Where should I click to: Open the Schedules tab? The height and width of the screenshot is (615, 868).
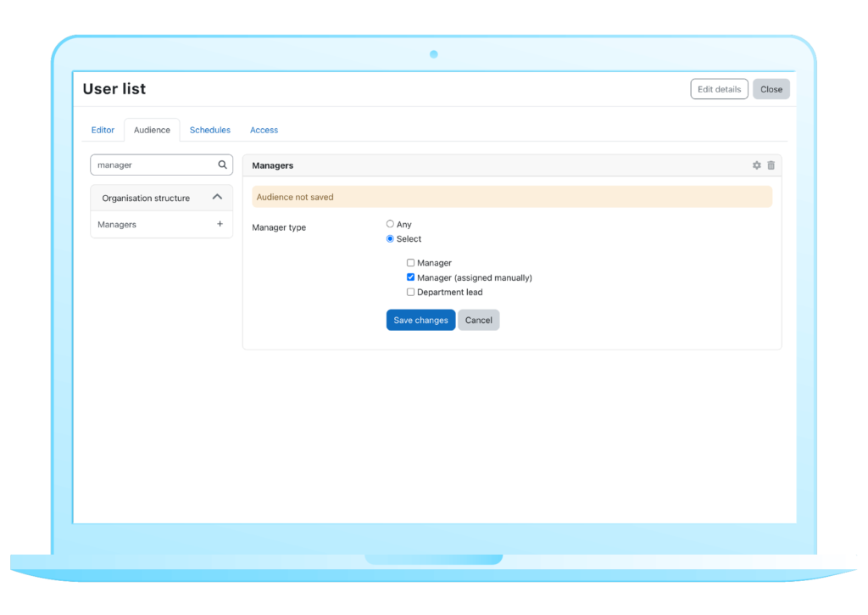tap(210, 130)
